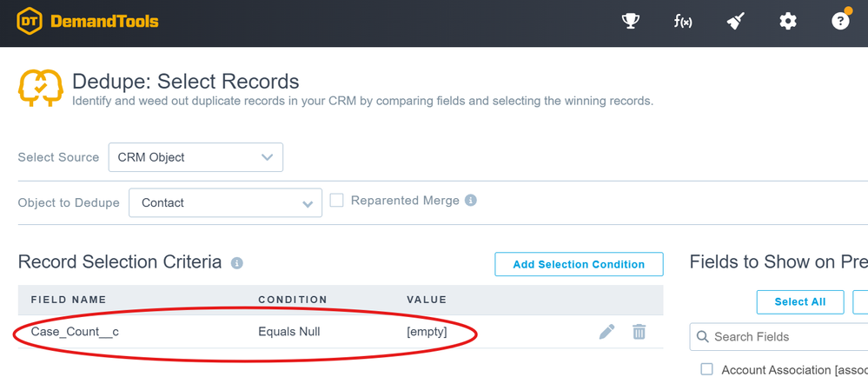The width and height of the screenshot is (868, 377).
Task: Edit the Case_Count__c condition with pencil
Action: [x=607, y=331]
